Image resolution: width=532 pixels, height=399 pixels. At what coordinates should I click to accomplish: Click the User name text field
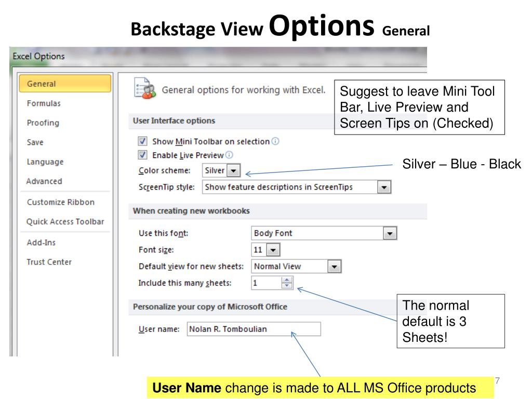click(x=254, y=329)
